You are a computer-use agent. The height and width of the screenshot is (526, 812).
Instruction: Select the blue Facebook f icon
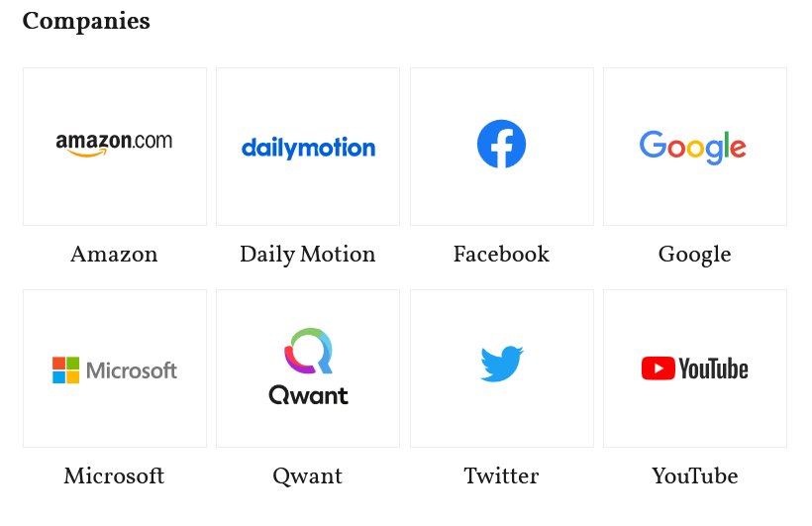click(501, 144)
